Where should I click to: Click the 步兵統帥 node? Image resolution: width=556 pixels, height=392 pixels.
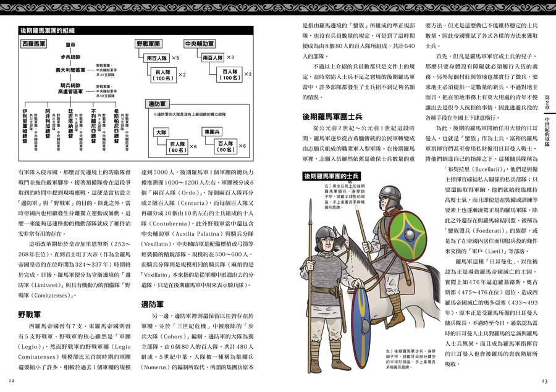pyautogui.click(x=70, y=57)
